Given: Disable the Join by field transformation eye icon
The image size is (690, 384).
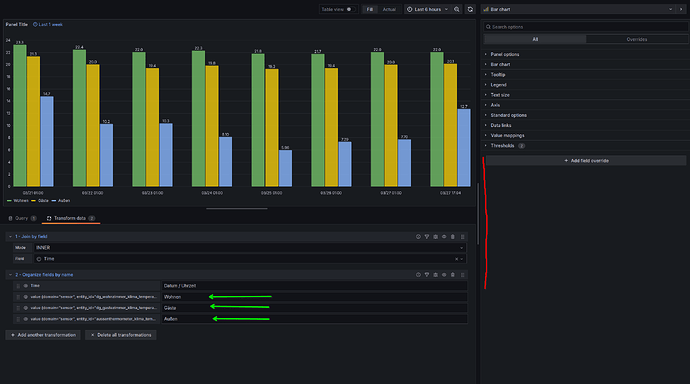Looking at the screenshot, I should (x=444, y=237).
